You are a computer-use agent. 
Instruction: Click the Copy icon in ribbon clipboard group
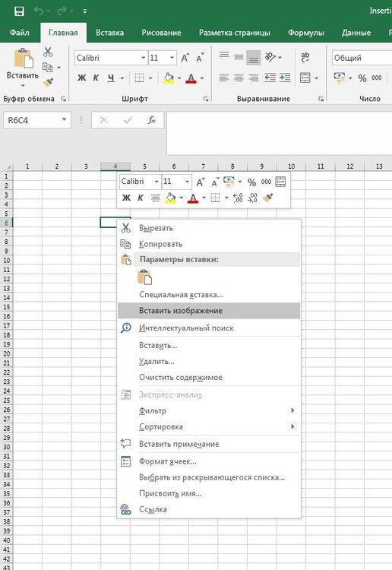(x=47, y=67)
